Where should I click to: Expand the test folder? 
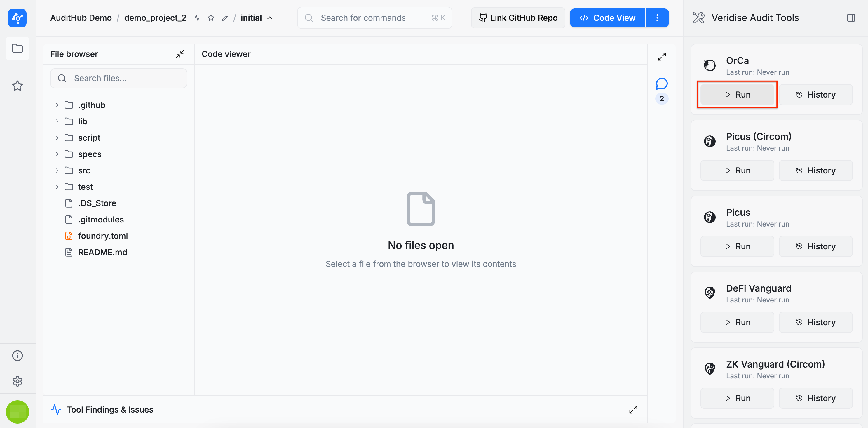pyautogui.click(x=57, y=187)
